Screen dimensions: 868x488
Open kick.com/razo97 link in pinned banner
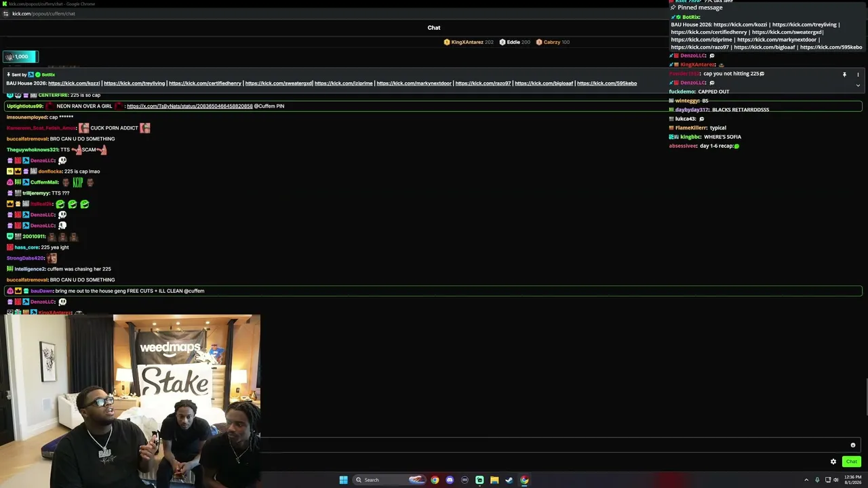pyautogui.click(x=484, y=83)
